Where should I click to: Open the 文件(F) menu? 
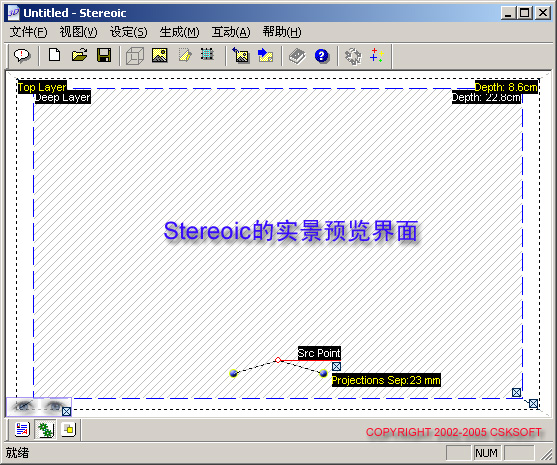click(28, 32)
